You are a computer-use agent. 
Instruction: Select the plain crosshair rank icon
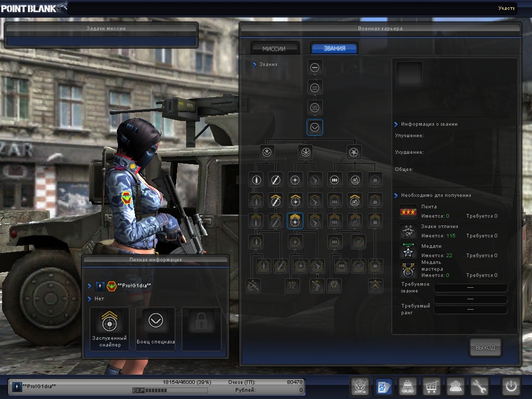295,180
